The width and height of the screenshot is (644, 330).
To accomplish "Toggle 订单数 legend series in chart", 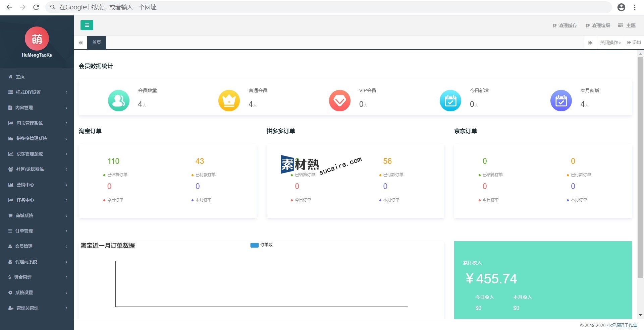I will (261, 245).
